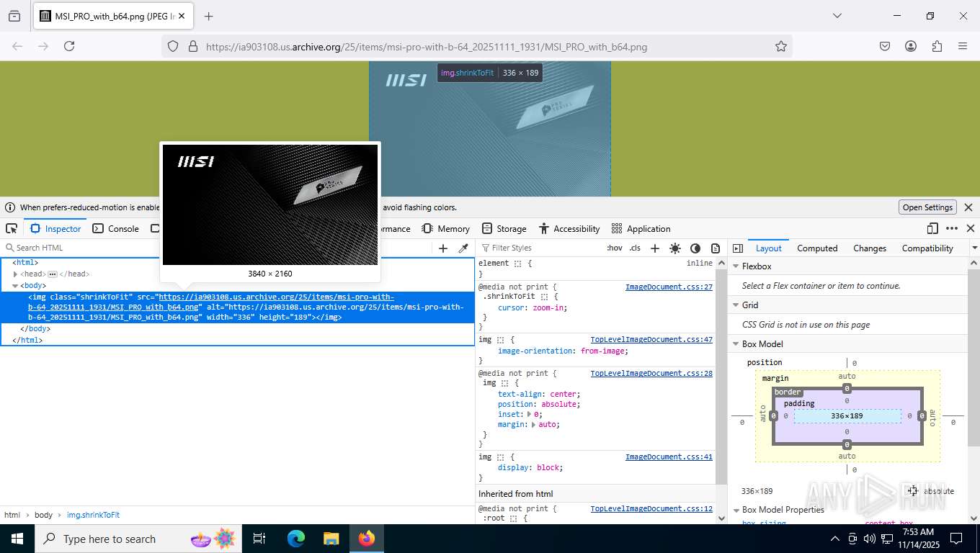980x553 pixels.
Task: Open the TopLevelImageDocument.css:28 source link
Action: [x=651, y=373]
